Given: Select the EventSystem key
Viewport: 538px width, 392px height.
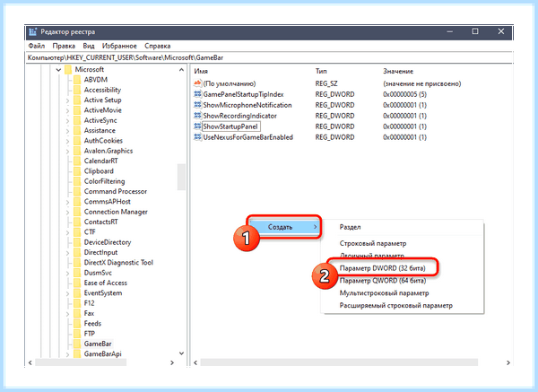Looking at the screenshot, I should point(103,293).
